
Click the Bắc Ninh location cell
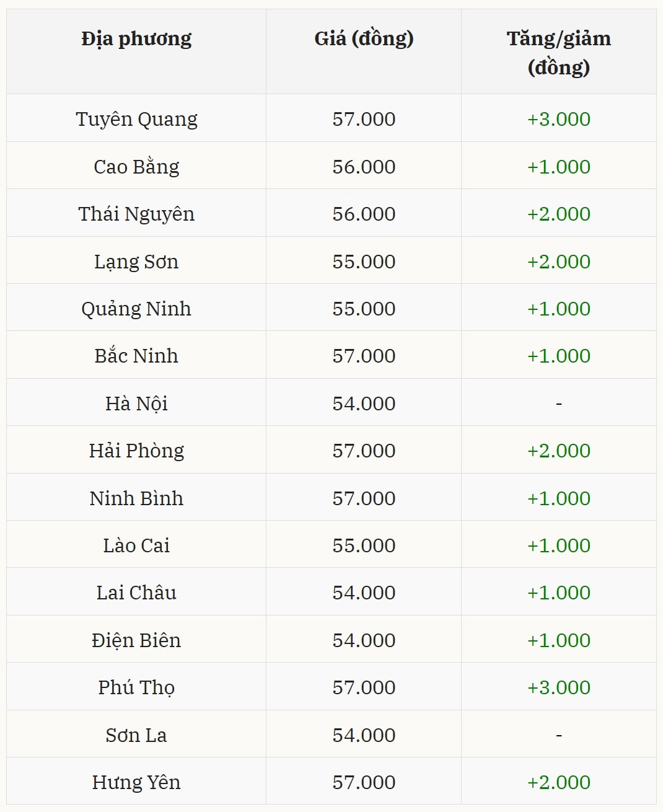click(x=136, y=356)
